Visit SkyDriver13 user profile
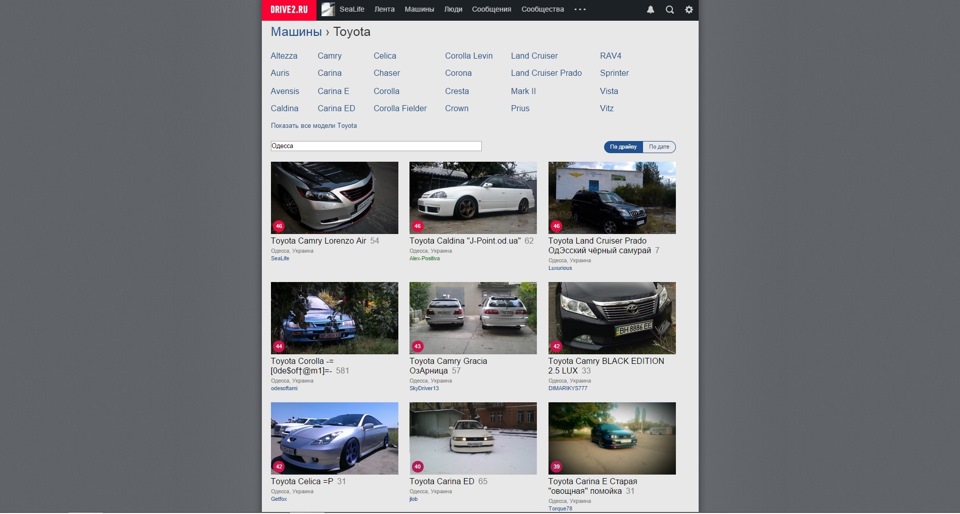 pyautogui.click(x=424, y=388)
